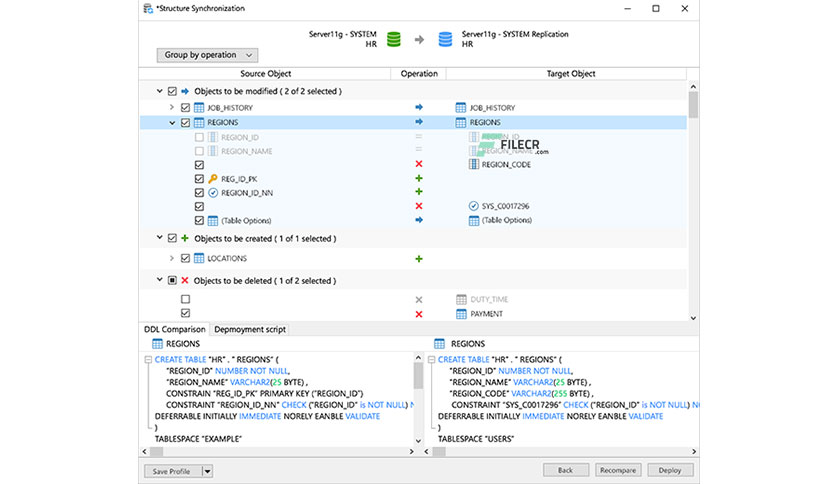
Task: Collapse the REGIONS tree node
Action: 172,123
